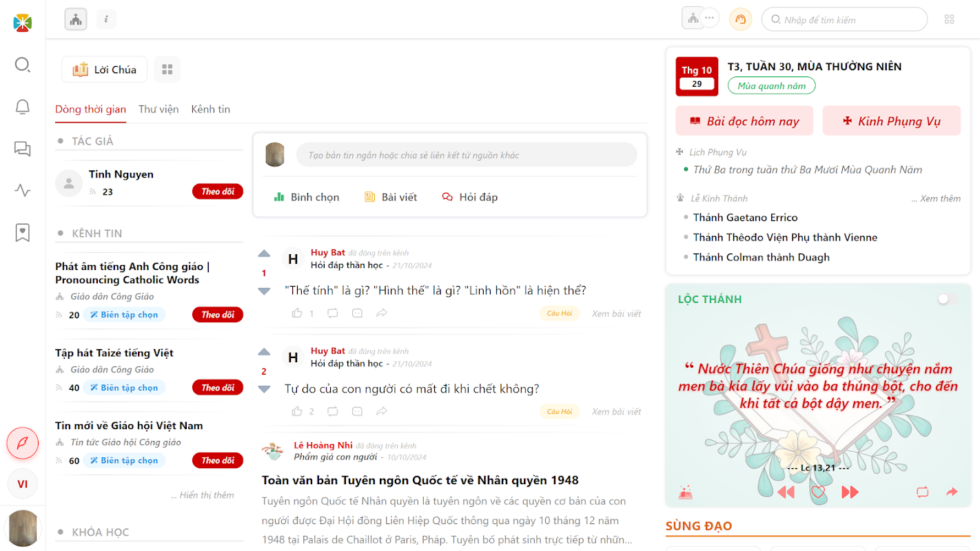
Task: Open saved bookmarks sidebar icon
Action: [x=23, y=233]
